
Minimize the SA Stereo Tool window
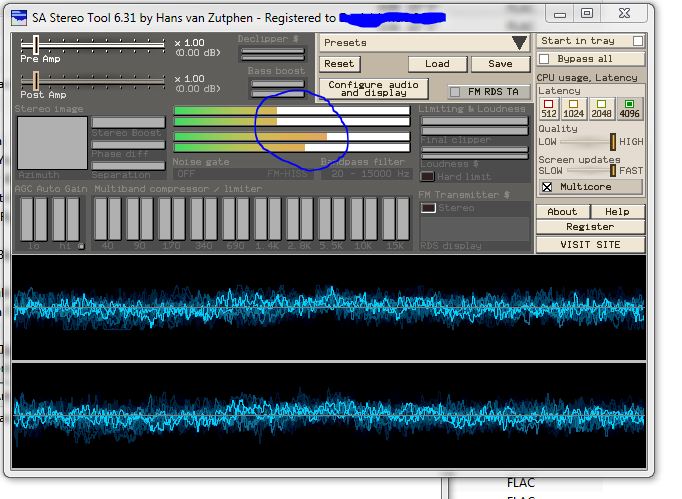point(560,14)
